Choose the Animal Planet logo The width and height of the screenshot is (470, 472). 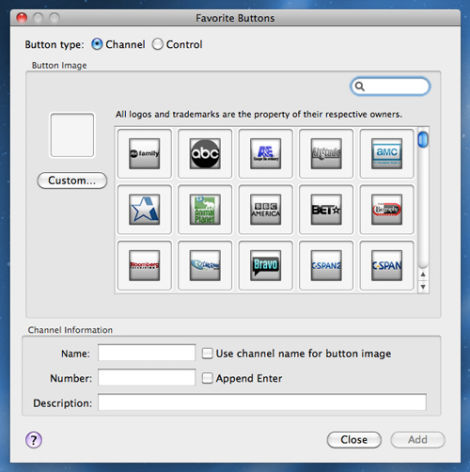click(x=205, y=210)
